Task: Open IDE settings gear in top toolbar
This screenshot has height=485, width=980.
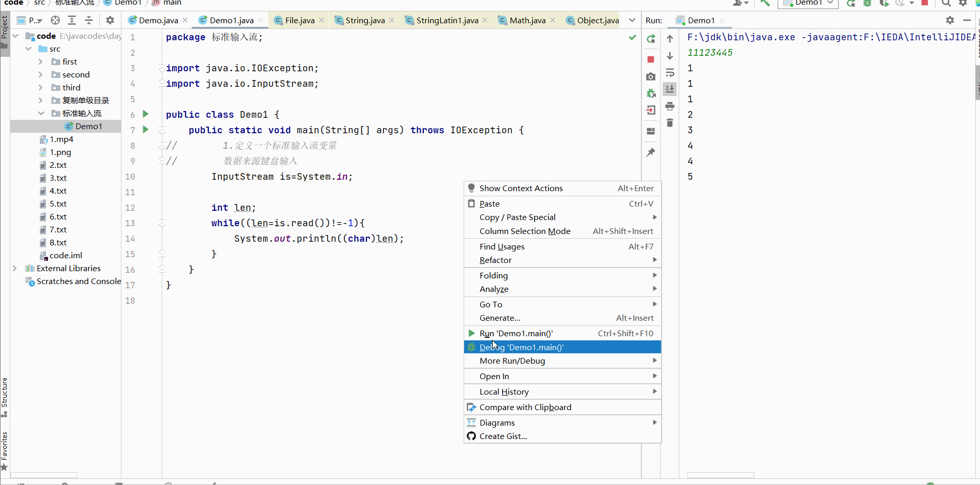Action: pyautogui.click(x=963, y=3)
